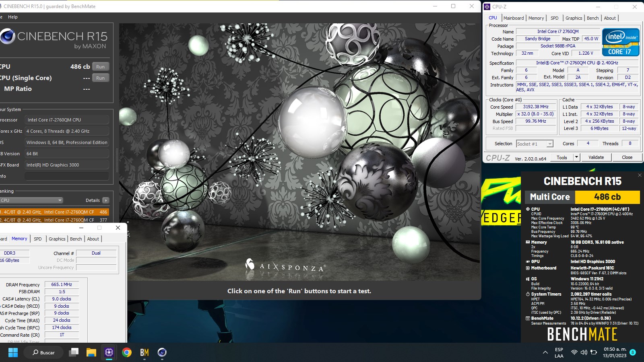The image size is (644, 362).
Task: Open the volume speaker tray icon
Action: coord(584,352)
